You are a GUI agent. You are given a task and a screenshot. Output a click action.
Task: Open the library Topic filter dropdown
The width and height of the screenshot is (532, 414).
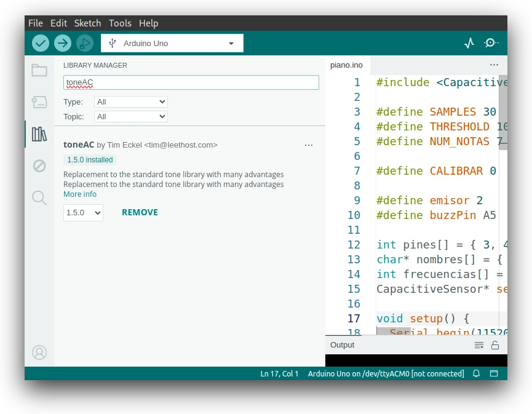(131, 116)
